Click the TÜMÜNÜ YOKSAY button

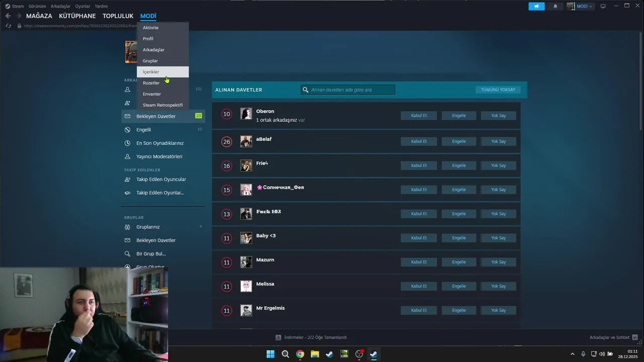click(498, 90)
